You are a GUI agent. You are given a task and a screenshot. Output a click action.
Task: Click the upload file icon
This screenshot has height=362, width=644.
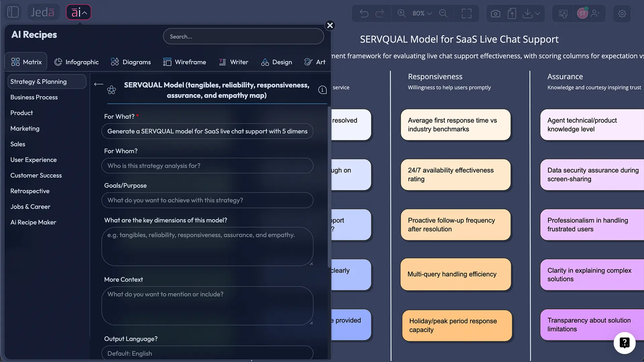tap(512, 13)
